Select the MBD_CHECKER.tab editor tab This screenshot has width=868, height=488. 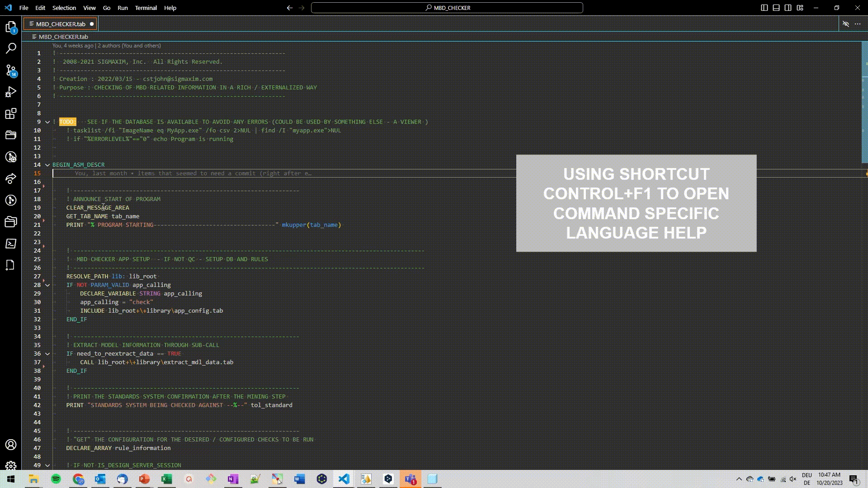(x=60, y=24)
